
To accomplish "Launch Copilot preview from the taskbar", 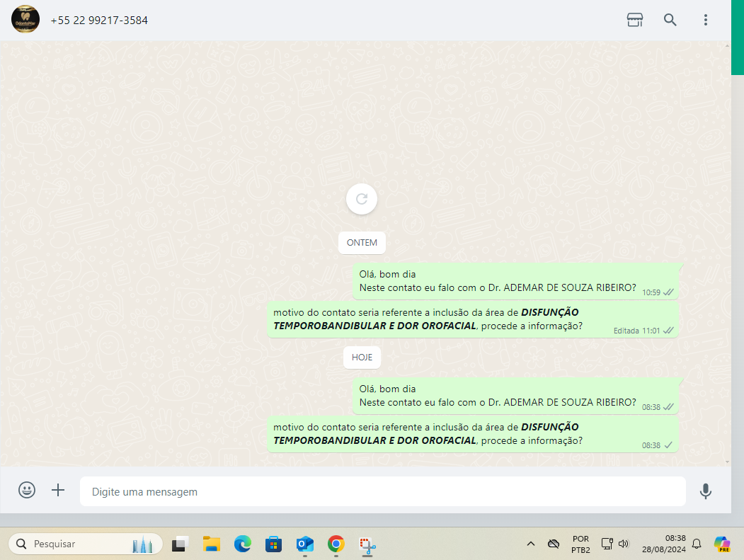I will [x=722, y=544].
